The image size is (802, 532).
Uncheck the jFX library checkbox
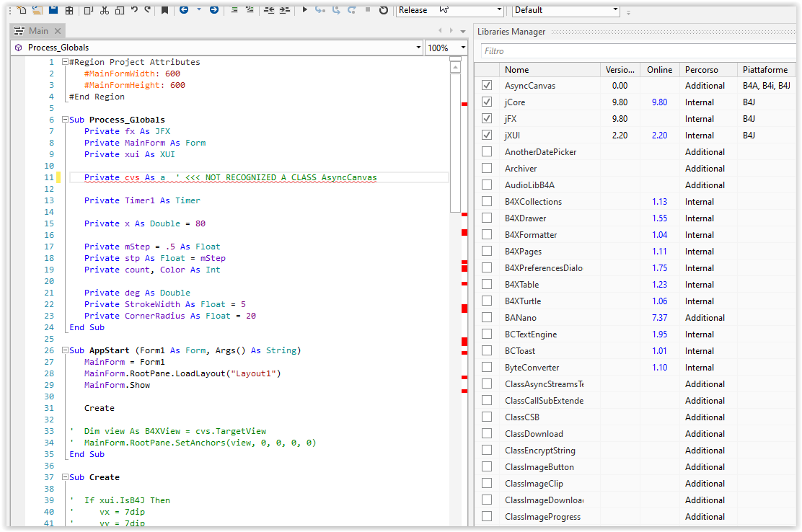point(487,118)
